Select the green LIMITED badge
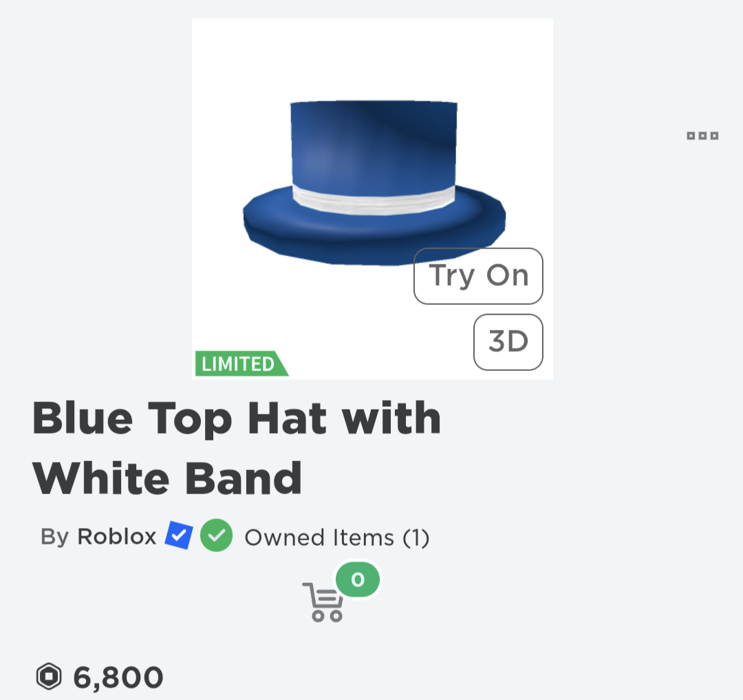Image resolution: width=743 pixels, height=700 pixels. click(239, 365)
